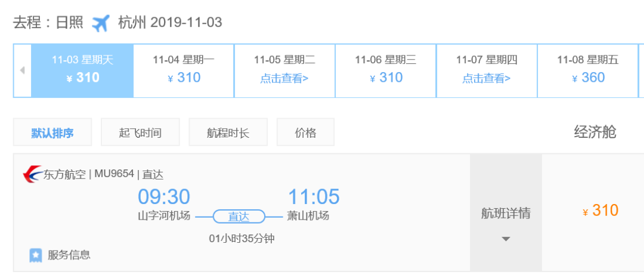Click the 直达 pill on the route line
The image size is (644, 275).
point(239,217)
